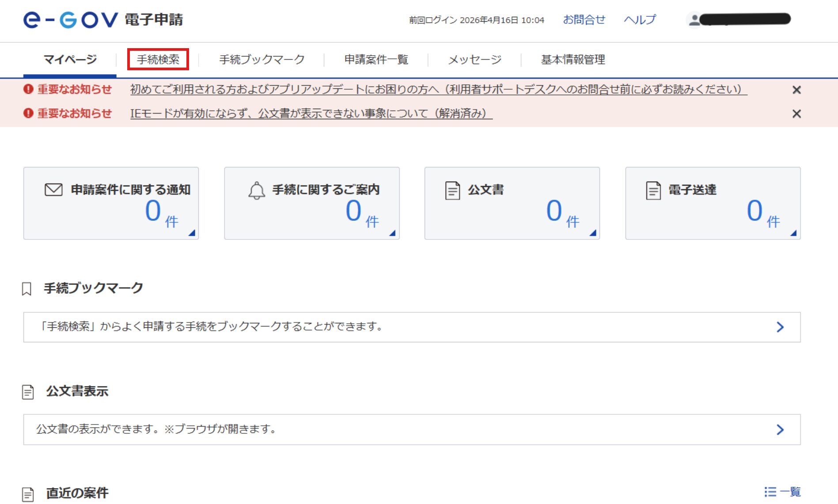Switch to the 申請案件一覧 tab
The image size is (838, 504).
pyautogui.click(x=376, y=59)
